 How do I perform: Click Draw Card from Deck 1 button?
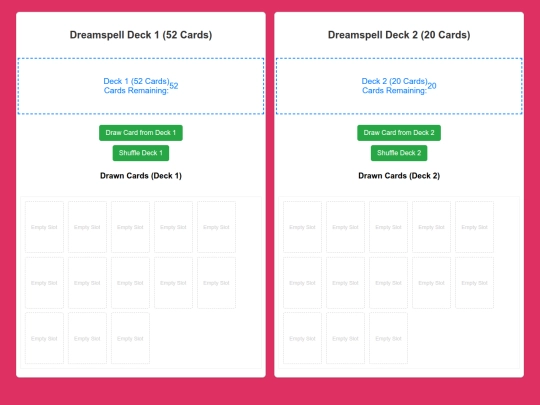coord(141,133)
